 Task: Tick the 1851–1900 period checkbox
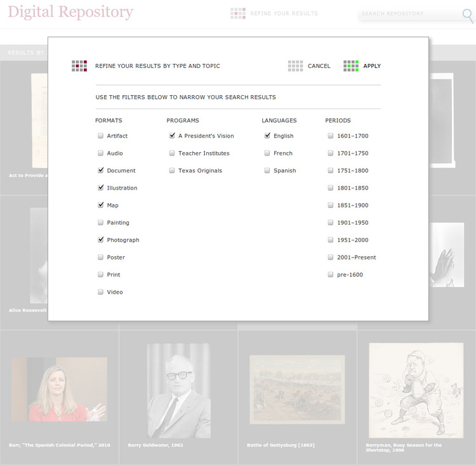(x=331, y=206)
